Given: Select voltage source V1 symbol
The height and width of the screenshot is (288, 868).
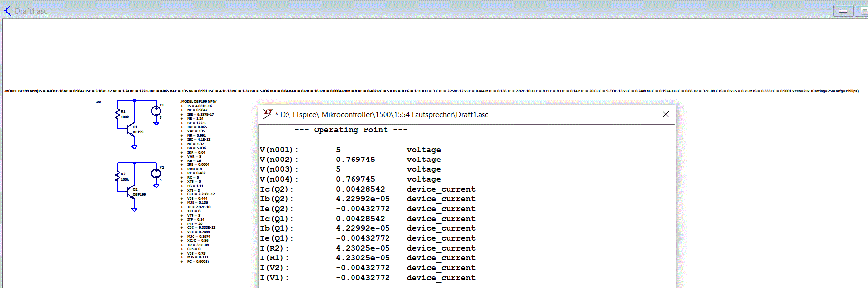Looking at the screenshot, I should (x=156, y=111).
